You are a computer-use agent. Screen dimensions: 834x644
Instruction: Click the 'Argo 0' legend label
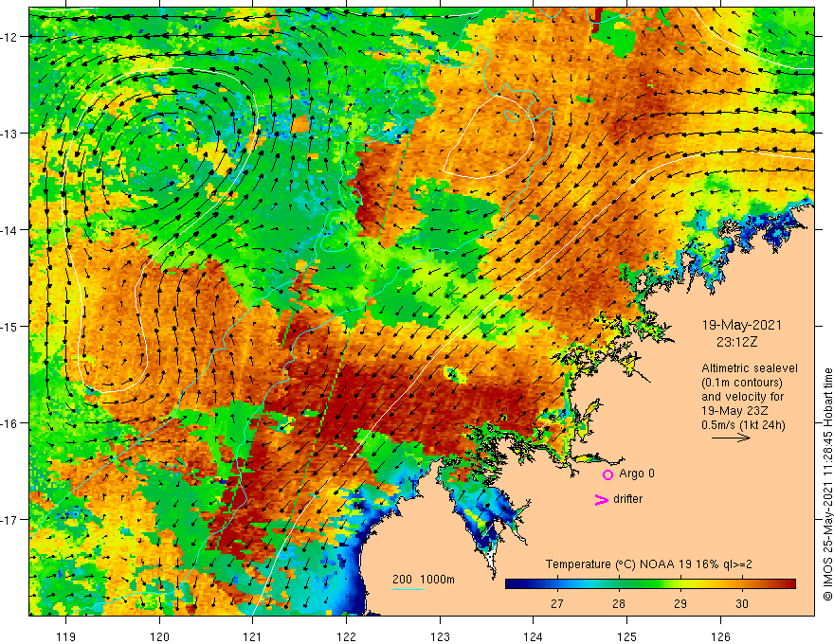pyautogui.click(x=637, y=474)
